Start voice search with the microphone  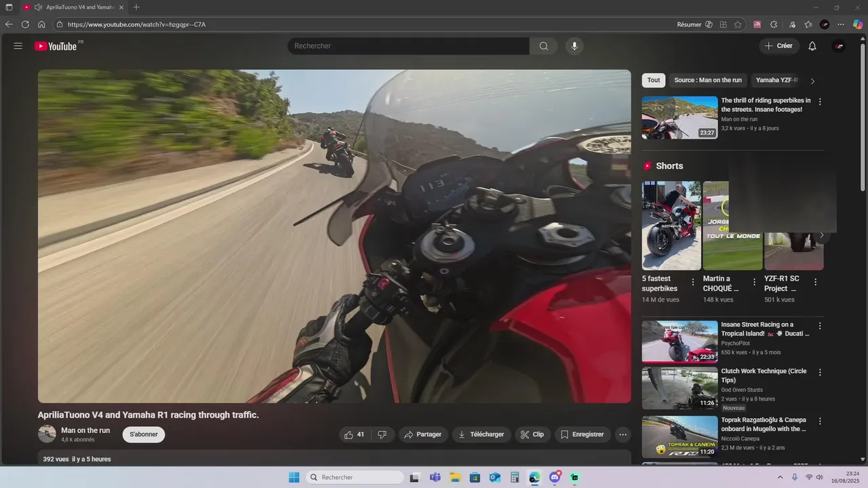tap(574, 46)
